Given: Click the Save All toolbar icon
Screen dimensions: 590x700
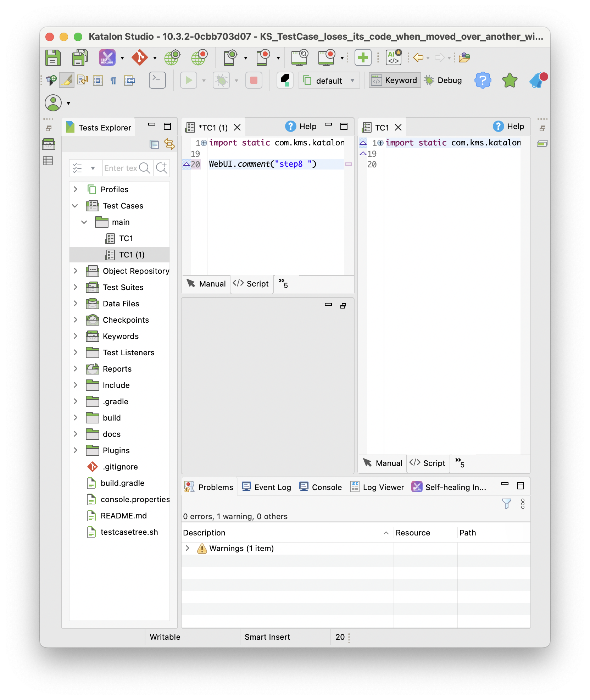Looking at the screenshot, I should [x=80, y=57].
